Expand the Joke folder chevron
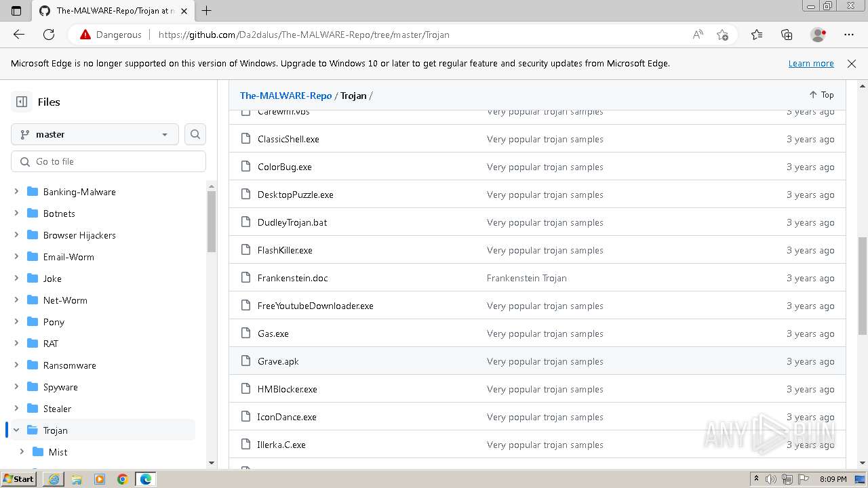This screenshot has width=868, height=488. click(x=16, y=279)
